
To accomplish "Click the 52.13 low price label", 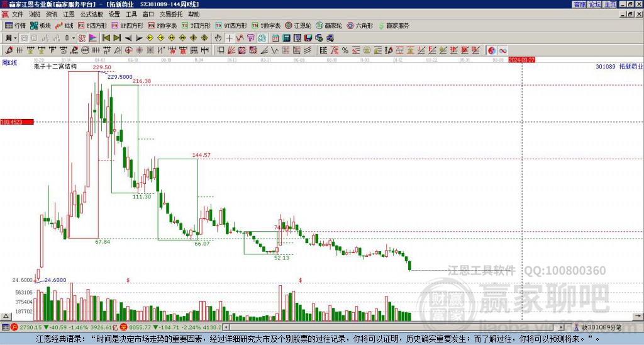I will (x=282, y=258).
